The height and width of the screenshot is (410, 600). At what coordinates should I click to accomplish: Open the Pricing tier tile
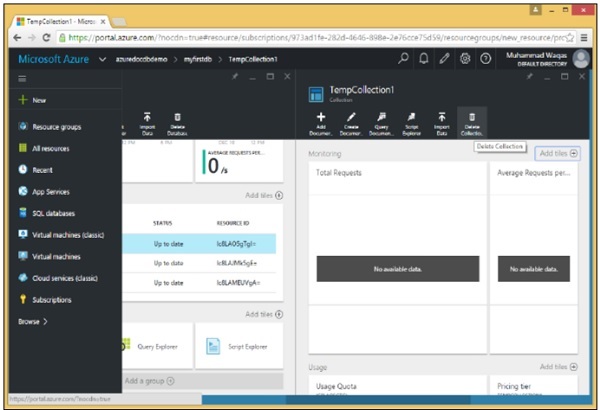pyautogui.click(x=534, y=385)
